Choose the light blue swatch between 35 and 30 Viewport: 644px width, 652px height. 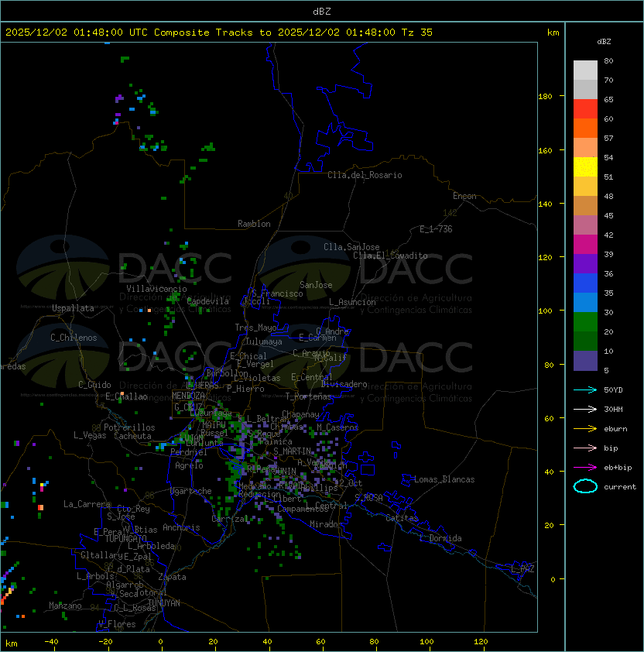(585, 303)
